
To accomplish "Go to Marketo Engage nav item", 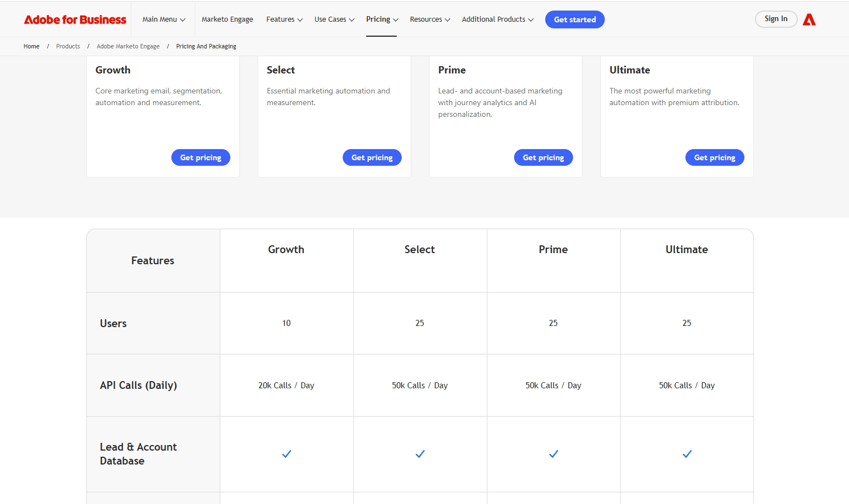I will click(x=227, y=19).
